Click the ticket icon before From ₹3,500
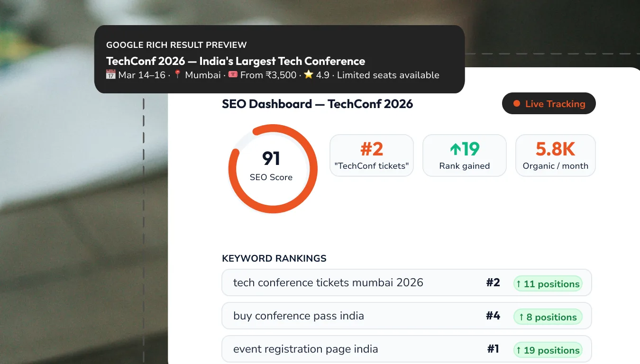The width and height of the screenshot is (640, 364). point(233,75)
